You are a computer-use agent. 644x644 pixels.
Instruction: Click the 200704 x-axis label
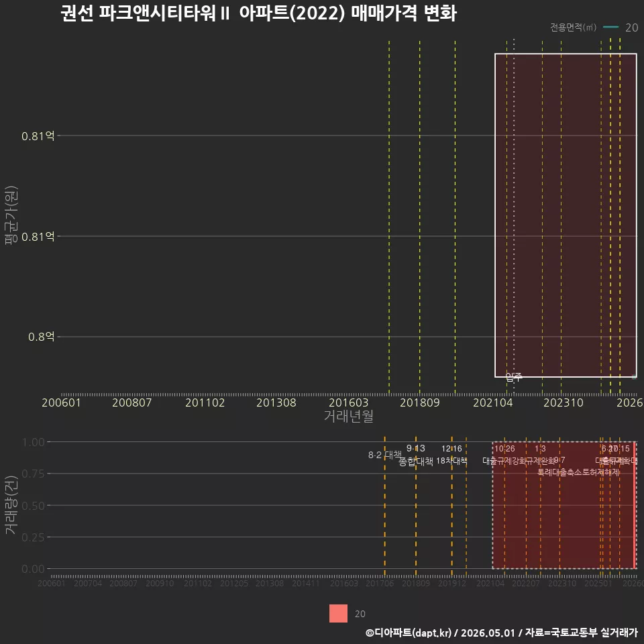pyautogui.click(x=87, y=583)
